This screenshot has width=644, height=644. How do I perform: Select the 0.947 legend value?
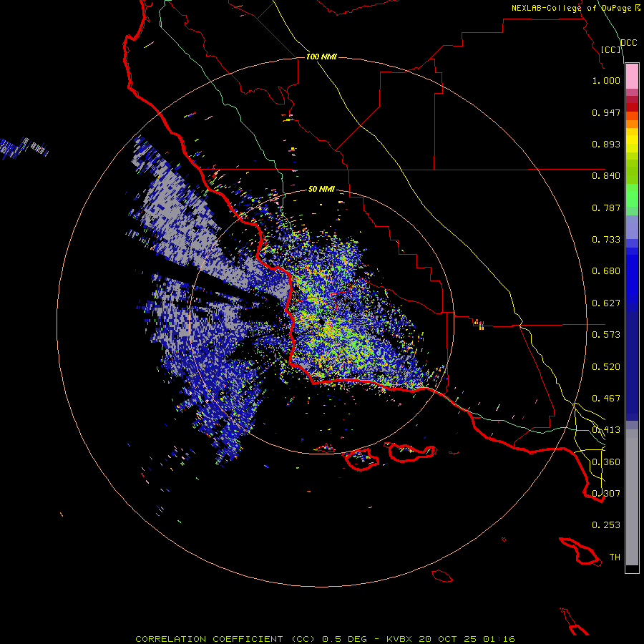606,112
